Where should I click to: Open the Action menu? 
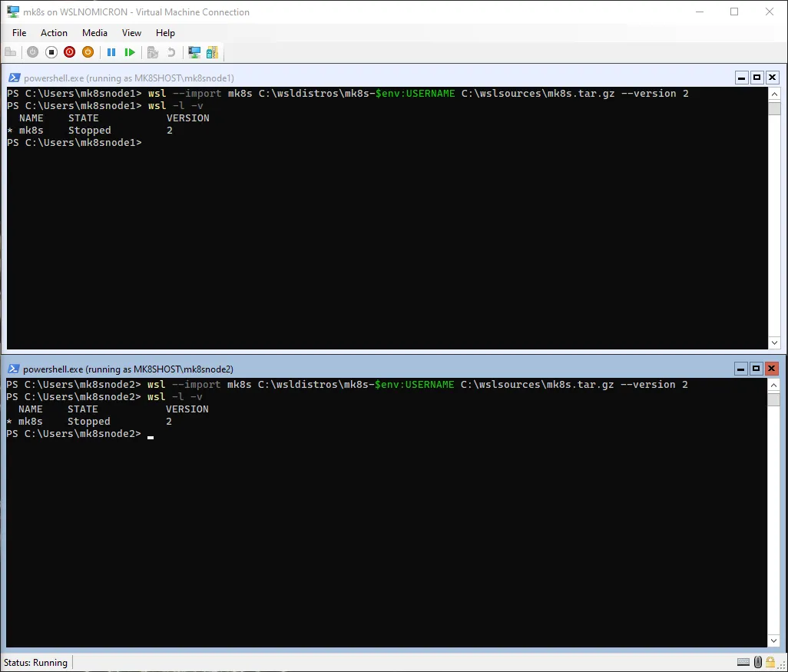[x=54, y=33]
